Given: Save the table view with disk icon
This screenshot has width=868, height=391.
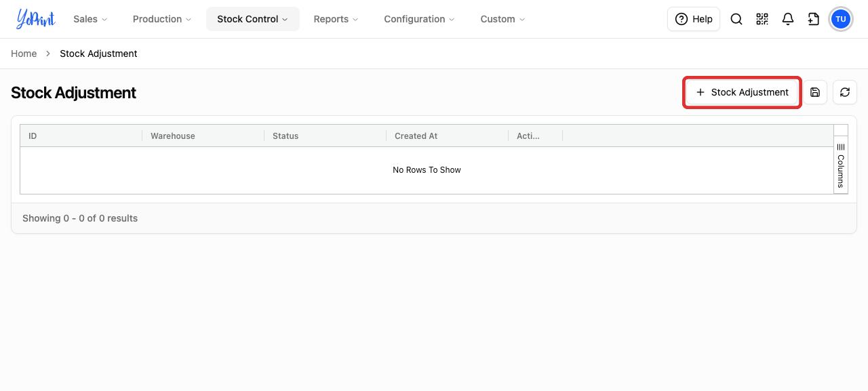Looking at the screenshot, I should [815, 92].
